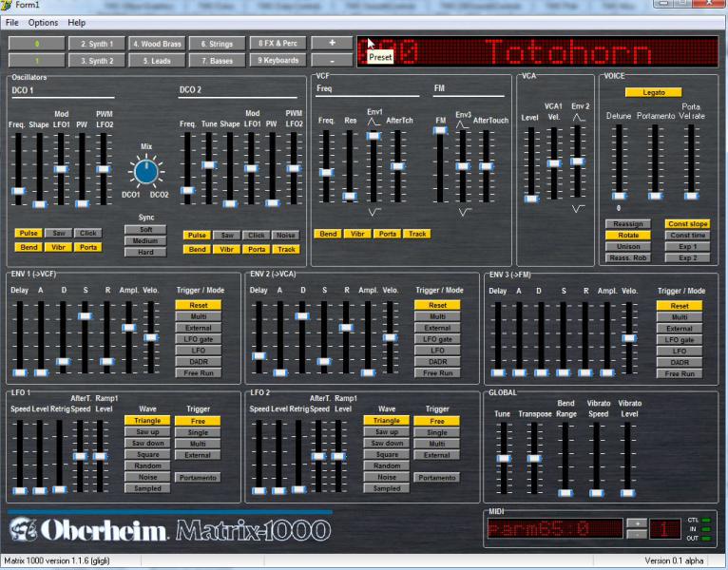Select ENV 3 Free Run trigger mode
Screen dimensions: 728x570
click(x=680, y=373)
